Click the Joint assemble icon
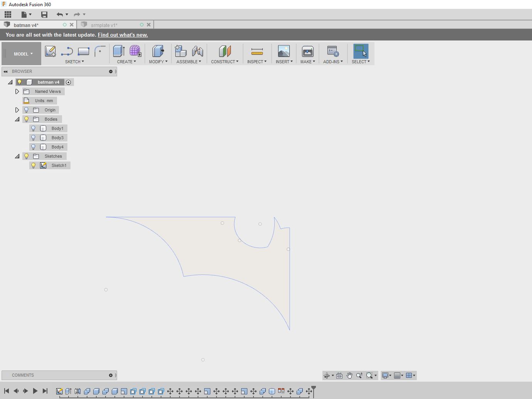 197,51
